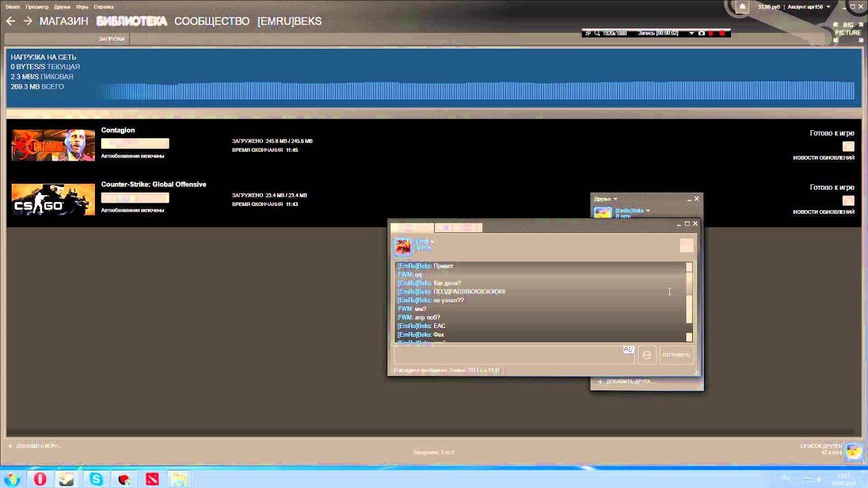Open the Windows Start menu
The height and width of the screenshot is (488, 868).
pyautogui.click(x=12, y=479)
